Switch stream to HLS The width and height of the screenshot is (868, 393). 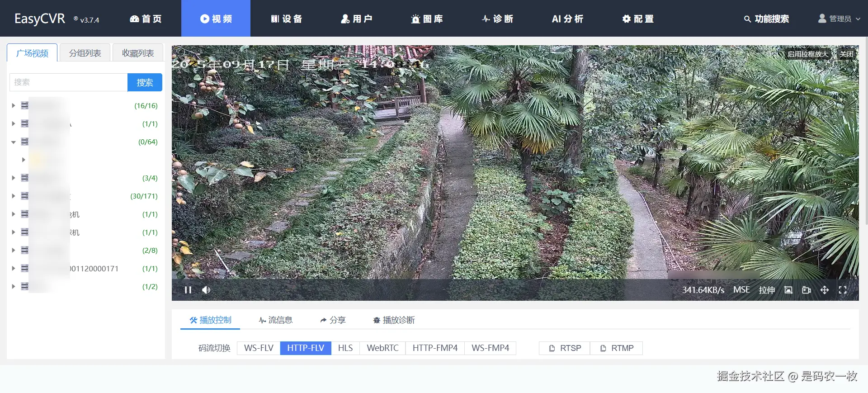pyautogui.click(x=345, y=348)
